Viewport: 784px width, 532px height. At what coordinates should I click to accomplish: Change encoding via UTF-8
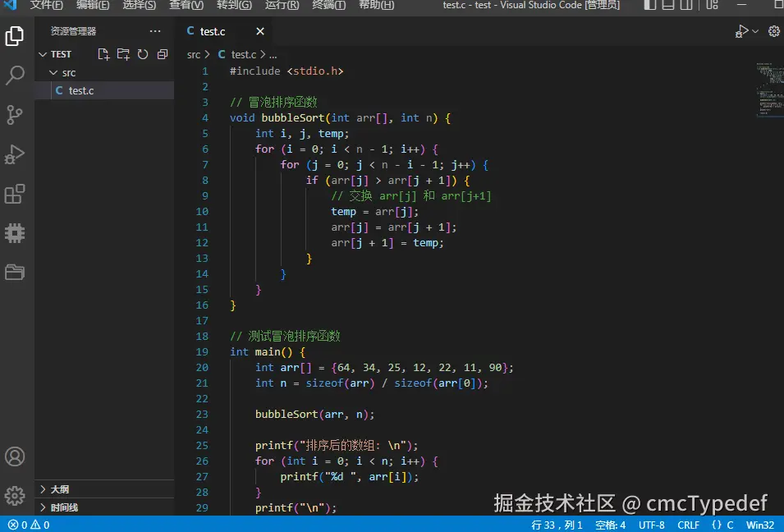(x=652, y=525)
